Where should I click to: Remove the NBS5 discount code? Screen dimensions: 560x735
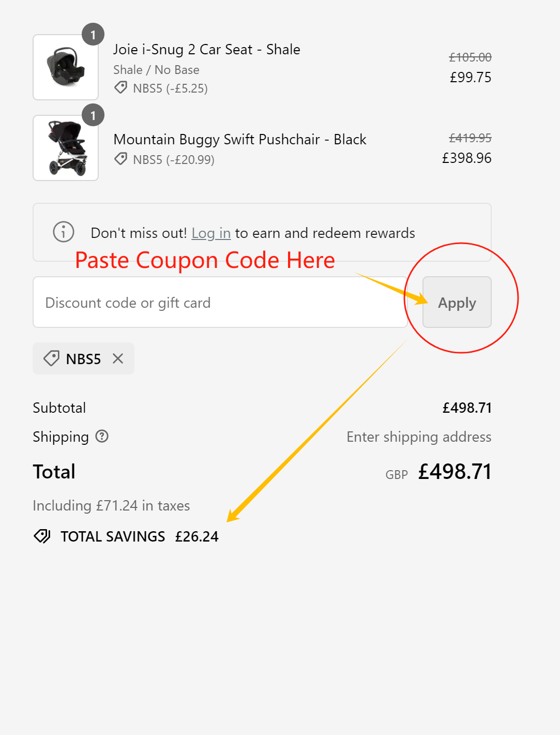tap(118, 358)
